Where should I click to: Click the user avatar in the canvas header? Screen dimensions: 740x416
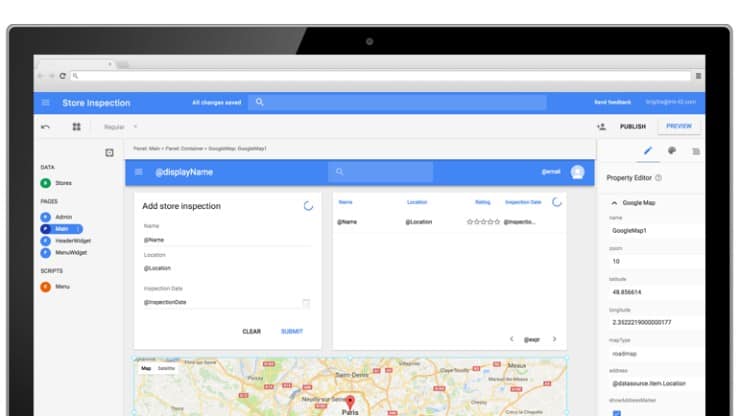(x=577, y=172)
